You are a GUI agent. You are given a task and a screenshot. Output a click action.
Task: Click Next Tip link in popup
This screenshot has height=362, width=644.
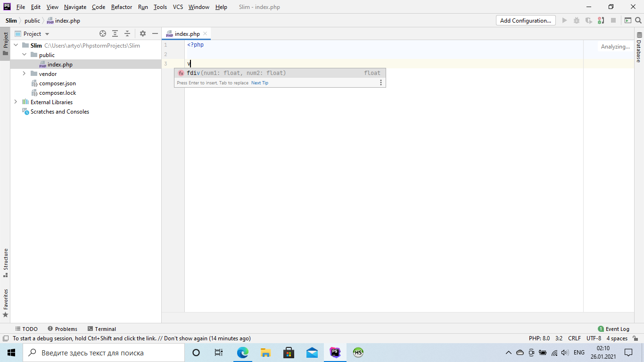pos(260,83)
